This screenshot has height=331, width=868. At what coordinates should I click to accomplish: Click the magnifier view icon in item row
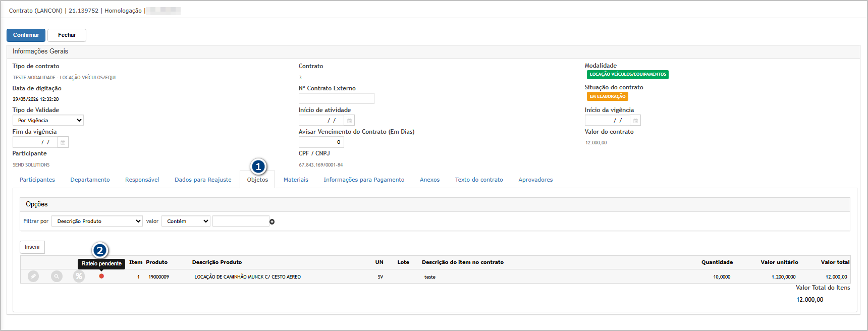tap(57, 277)
